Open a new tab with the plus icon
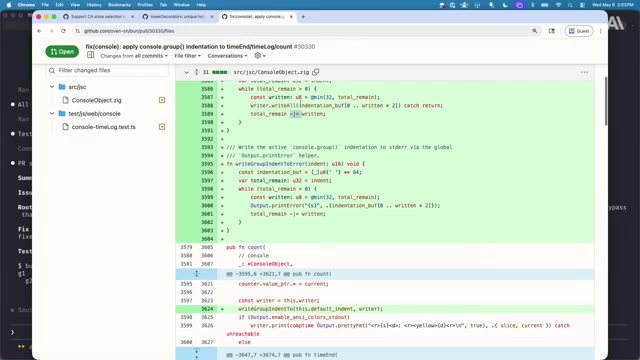Screen dimensions: 640x360 click(x=303, y=17)
